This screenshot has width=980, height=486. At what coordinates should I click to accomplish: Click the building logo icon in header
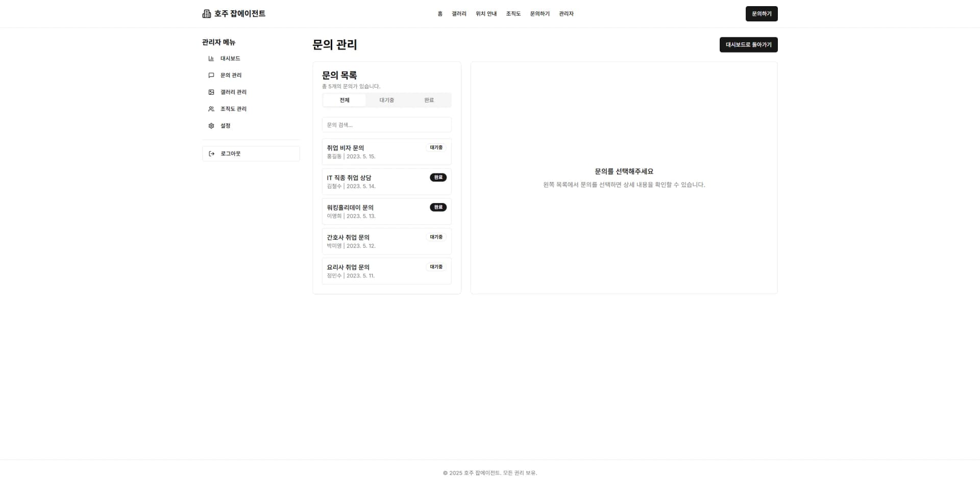coord(206,14)
